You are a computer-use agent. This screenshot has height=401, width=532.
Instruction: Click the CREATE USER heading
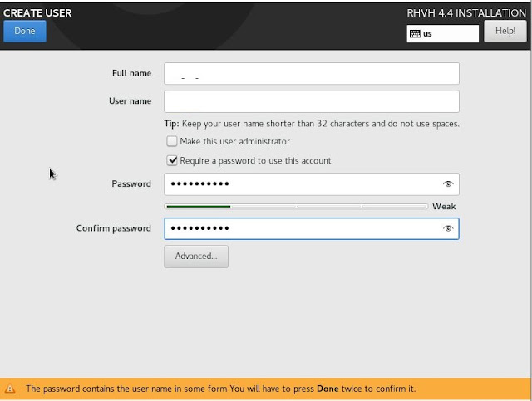click(37, 13)
